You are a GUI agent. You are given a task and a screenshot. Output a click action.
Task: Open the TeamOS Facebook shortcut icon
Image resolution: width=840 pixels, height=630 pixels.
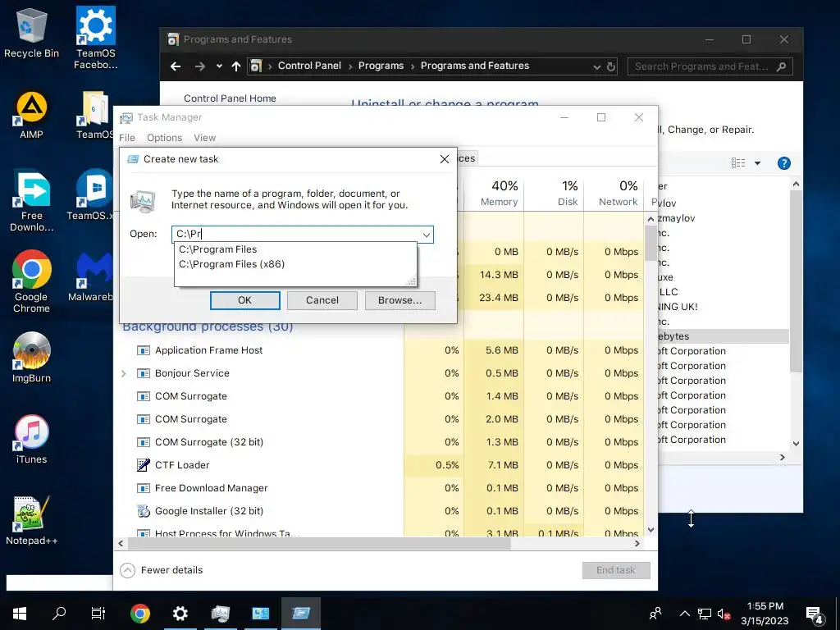pos(95,38)
